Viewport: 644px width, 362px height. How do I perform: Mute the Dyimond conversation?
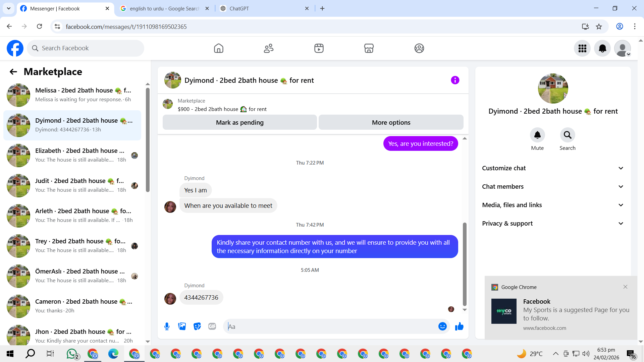537,135
